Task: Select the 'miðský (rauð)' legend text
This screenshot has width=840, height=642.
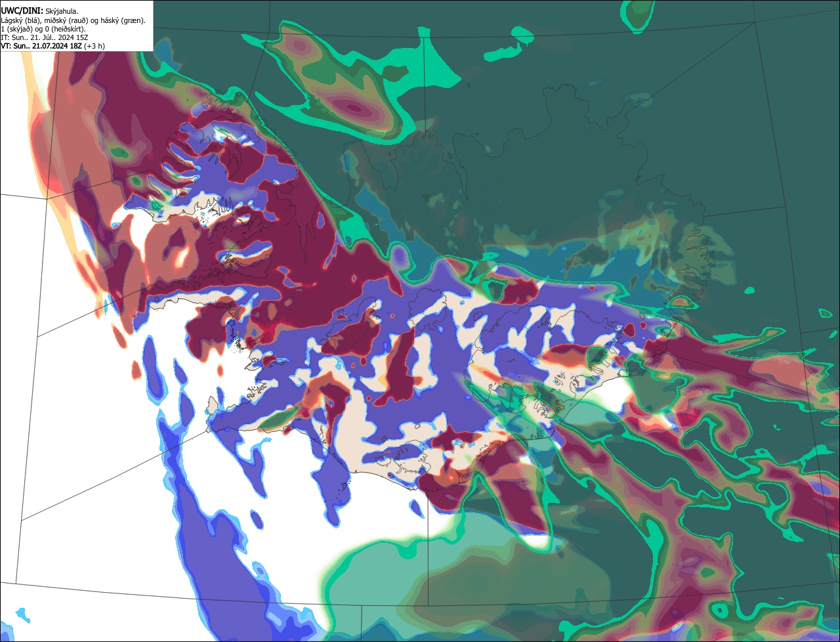Action: (x=66, y=20)
